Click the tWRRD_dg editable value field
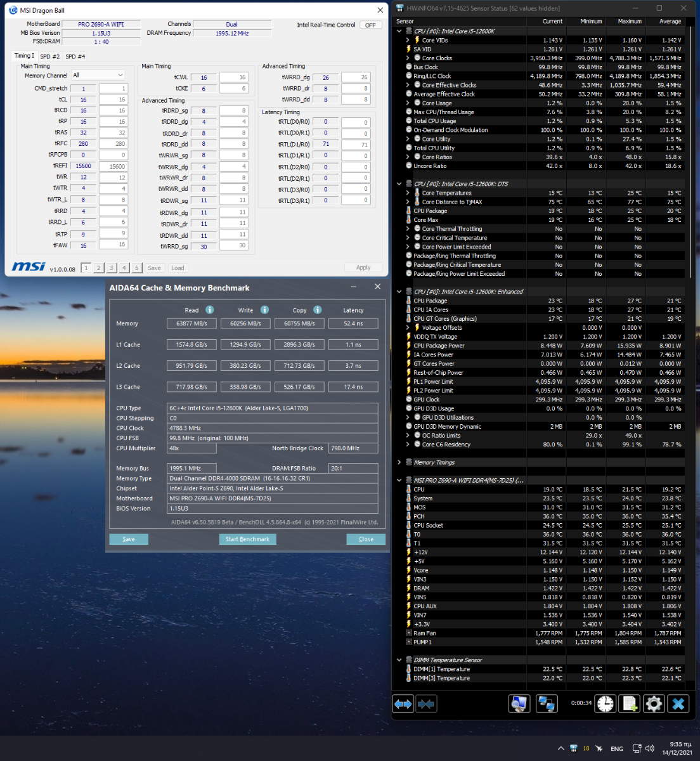Screen dimensions: 700x761 [356, 77]
